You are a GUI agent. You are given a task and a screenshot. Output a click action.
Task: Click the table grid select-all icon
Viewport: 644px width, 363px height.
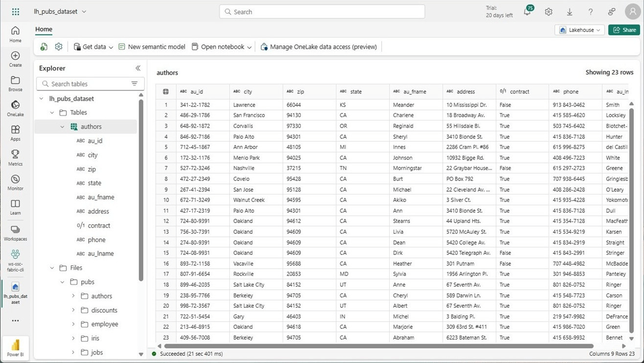166,92
